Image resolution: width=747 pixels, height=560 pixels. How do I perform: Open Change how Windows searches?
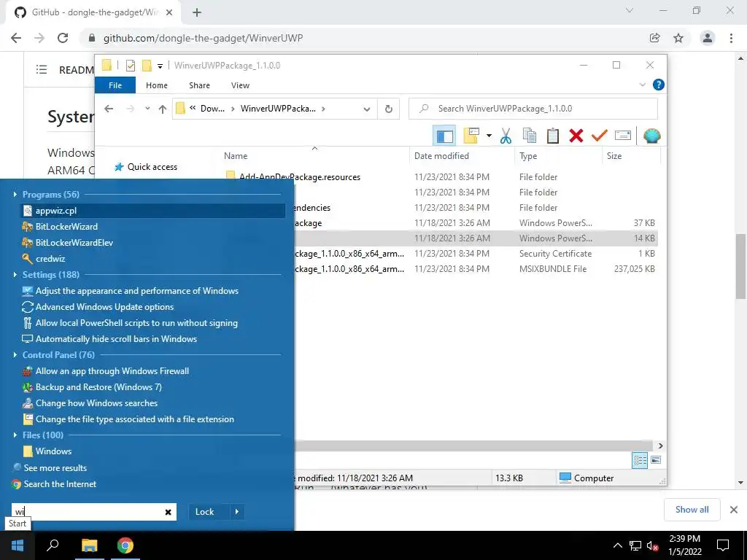pyautogui.click(x=96, y=403)
